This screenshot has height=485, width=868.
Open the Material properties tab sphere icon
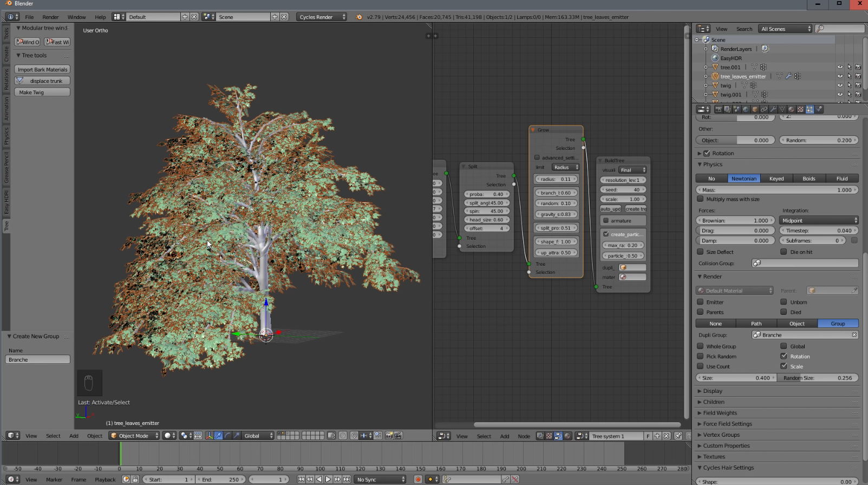pos(791,109)
